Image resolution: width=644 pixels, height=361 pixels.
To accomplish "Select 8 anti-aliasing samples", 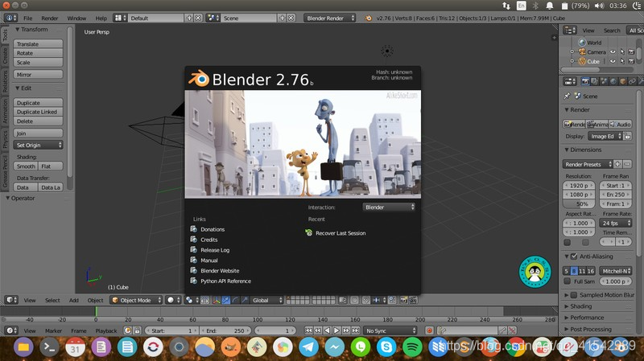I will [574, 271].
